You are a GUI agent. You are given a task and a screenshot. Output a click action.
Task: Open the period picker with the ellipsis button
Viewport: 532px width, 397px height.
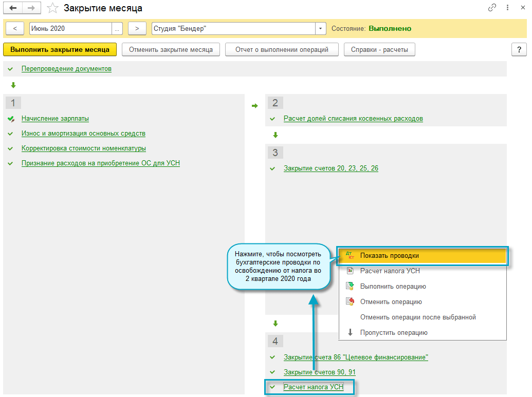coord(117,28)
